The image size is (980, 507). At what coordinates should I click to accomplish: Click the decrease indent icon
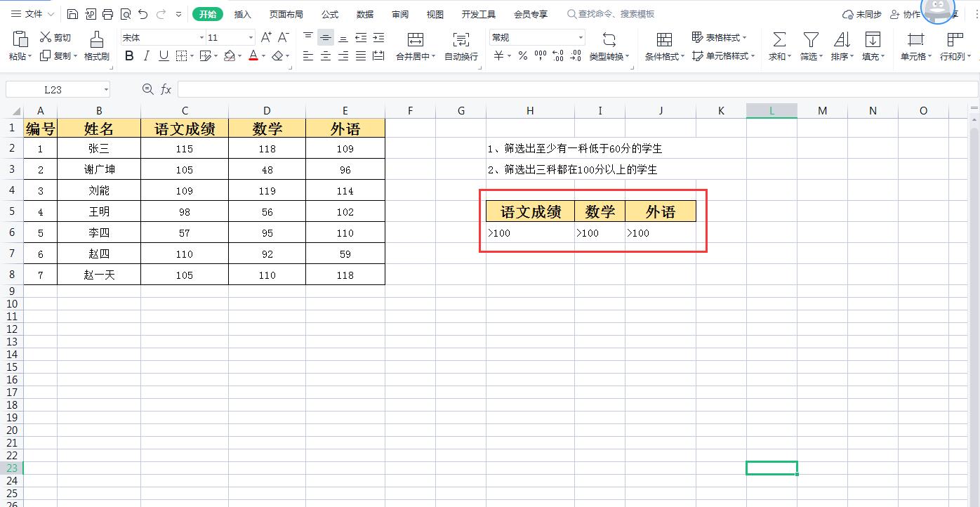(x=361, y=37)
